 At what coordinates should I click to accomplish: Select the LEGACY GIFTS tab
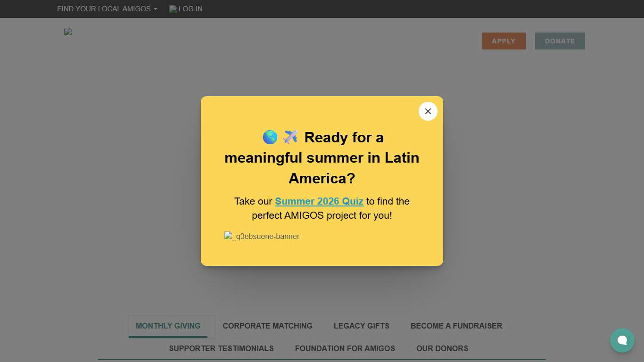click(x=361, y=326)
